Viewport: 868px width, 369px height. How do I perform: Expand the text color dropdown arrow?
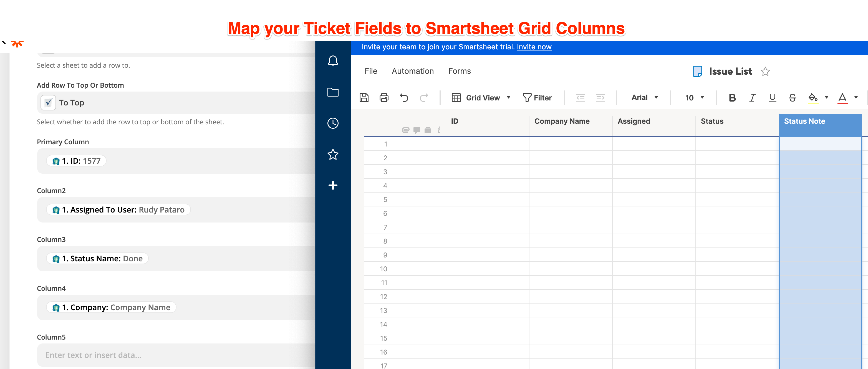point(856,97)
